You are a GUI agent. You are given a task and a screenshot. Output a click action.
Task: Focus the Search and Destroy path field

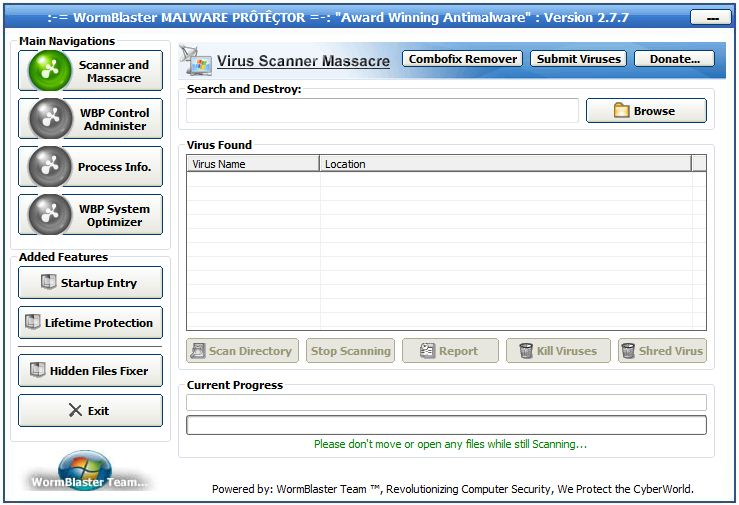pos(382,111)
